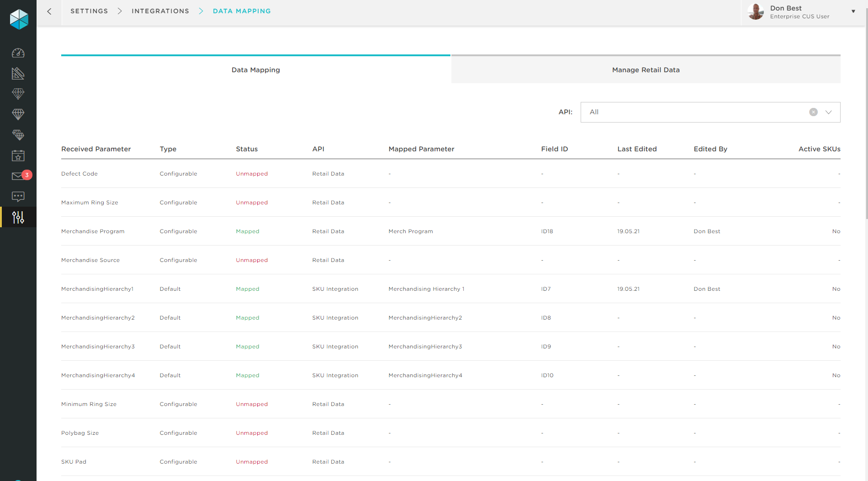Viewport: 868px width, 481px height.
Task: Click the ID18 field ID cell
Action: click(x=547, y=231)
